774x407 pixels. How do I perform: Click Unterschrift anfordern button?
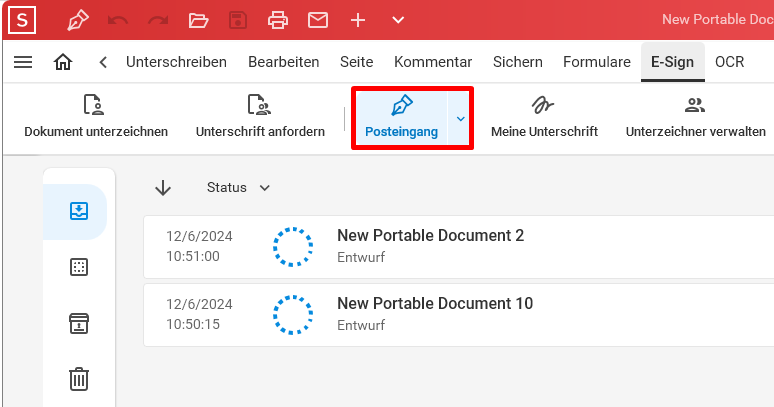coord(260,117)
